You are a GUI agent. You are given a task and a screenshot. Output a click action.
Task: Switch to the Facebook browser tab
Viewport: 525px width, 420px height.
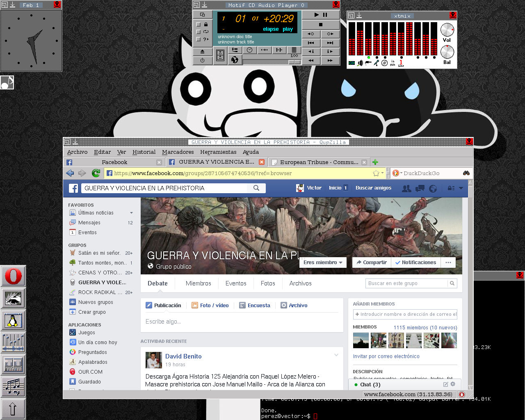coord(114,162)
